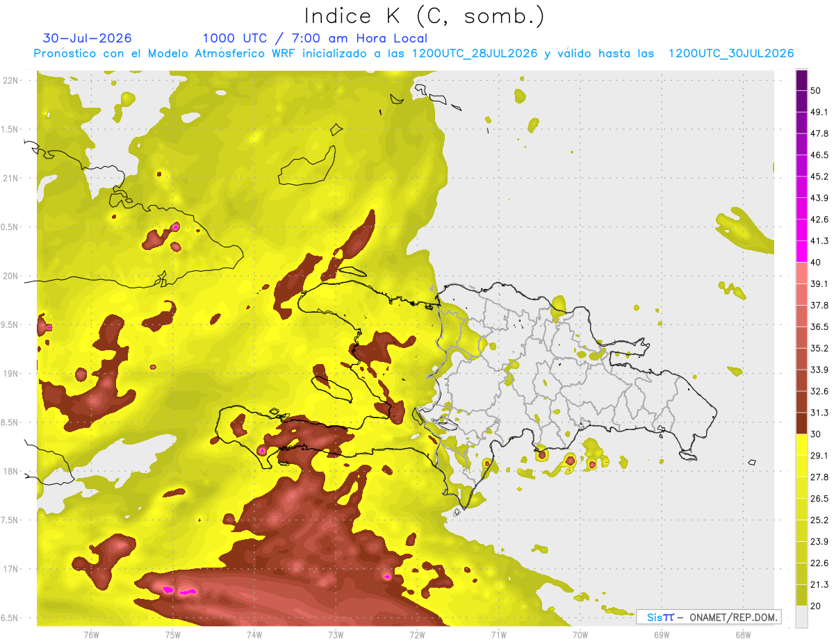Click the colorbar value '25.2'
The width and height of the screenshot is (834, 644).
819,520
